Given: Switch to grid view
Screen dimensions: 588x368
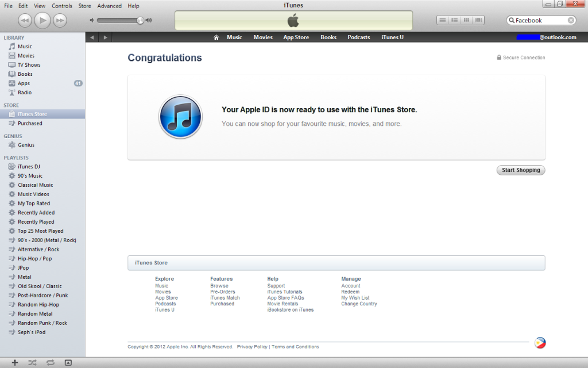Looking at the screenshot, I should tap(466, 20).
